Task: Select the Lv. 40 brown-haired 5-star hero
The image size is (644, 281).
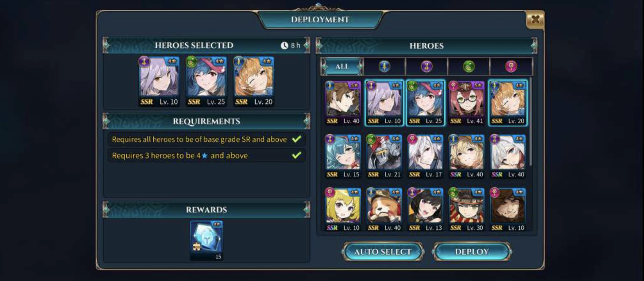Action: [x=343, y=103]
